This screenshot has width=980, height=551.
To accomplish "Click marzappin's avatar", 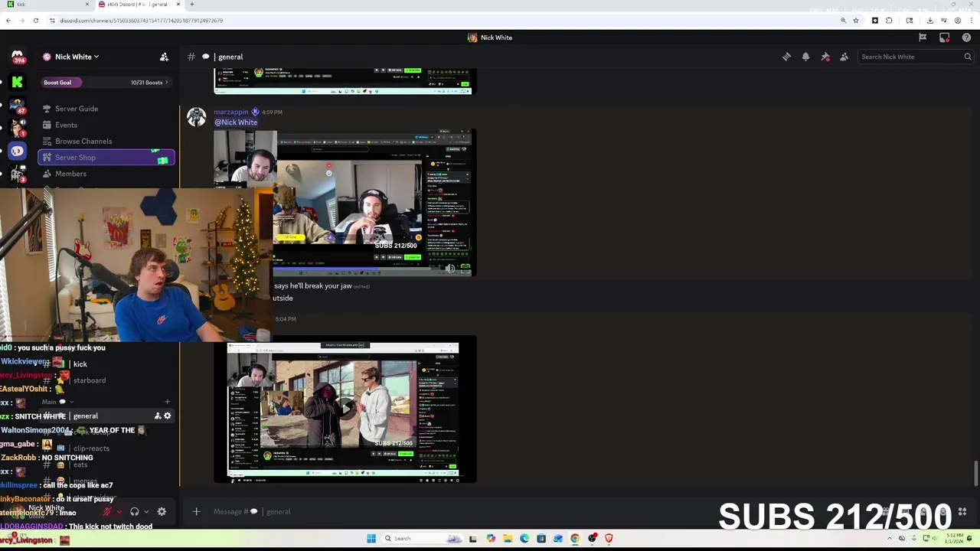I will tap(197, 117).
